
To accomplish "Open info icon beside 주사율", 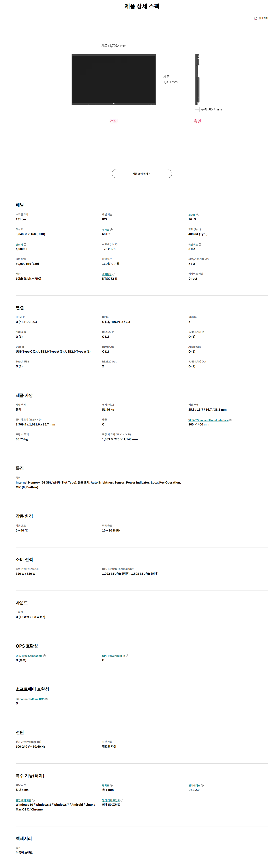I will (111, 230).
